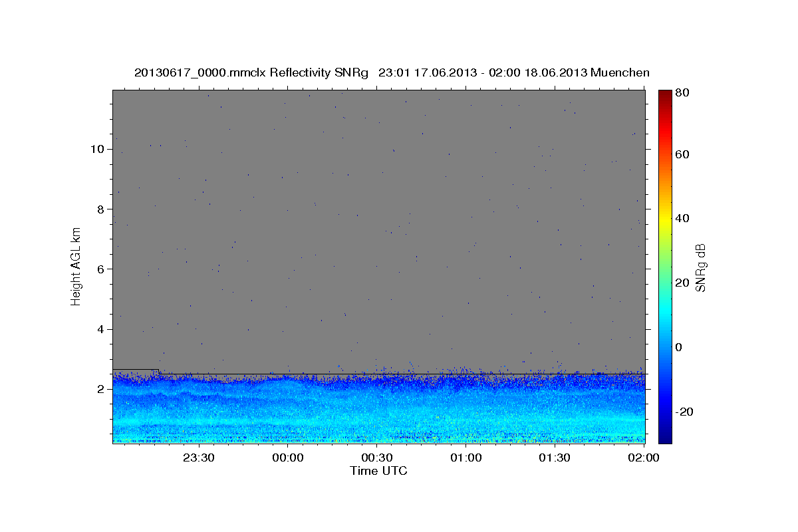The width and height of the screenshot is (798, 532).
Task: Click the colorbar '-20' value label
Action: click(684, 412)
